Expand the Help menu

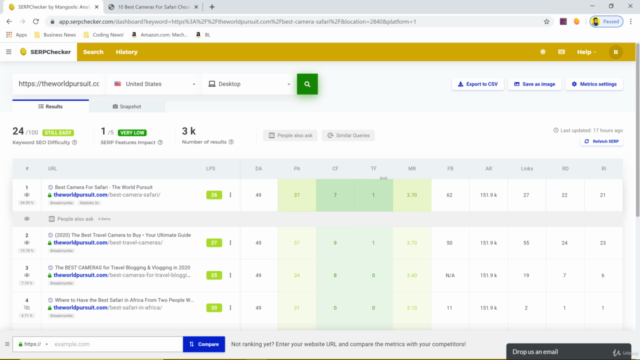tap(587, 52)
